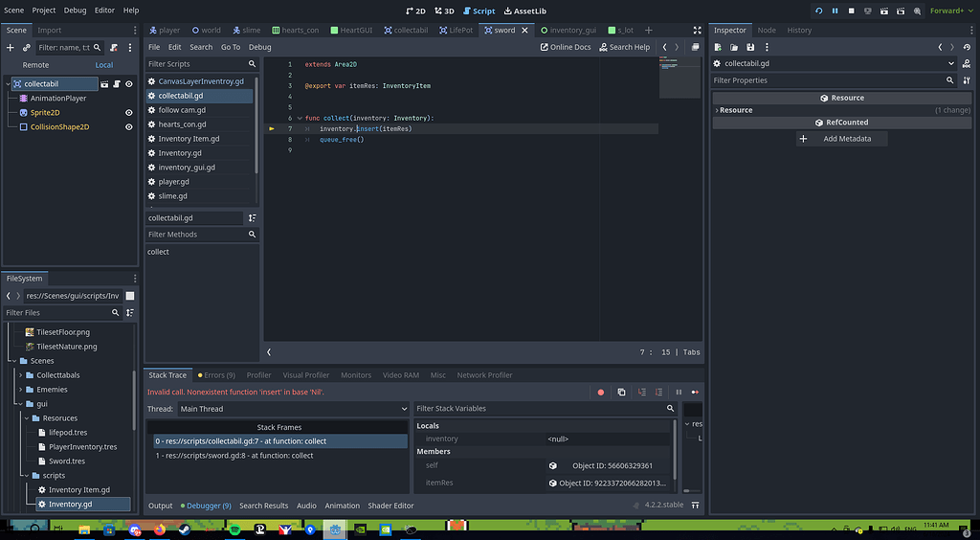The image size is (980, 540).
Task: Open Inspector property tools menu
Action: click(967, 80)
